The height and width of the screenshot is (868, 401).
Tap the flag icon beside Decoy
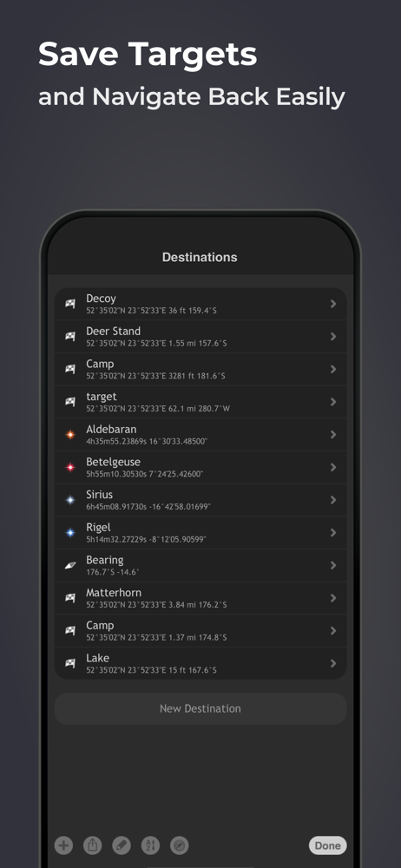[69, 303]
